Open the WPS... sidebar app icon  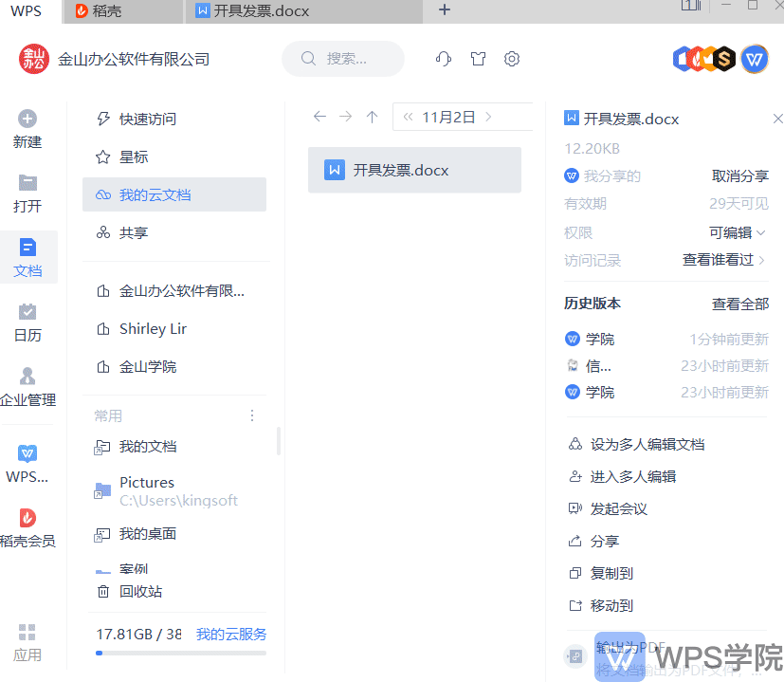pyautogui.click(x=27, y=453)
